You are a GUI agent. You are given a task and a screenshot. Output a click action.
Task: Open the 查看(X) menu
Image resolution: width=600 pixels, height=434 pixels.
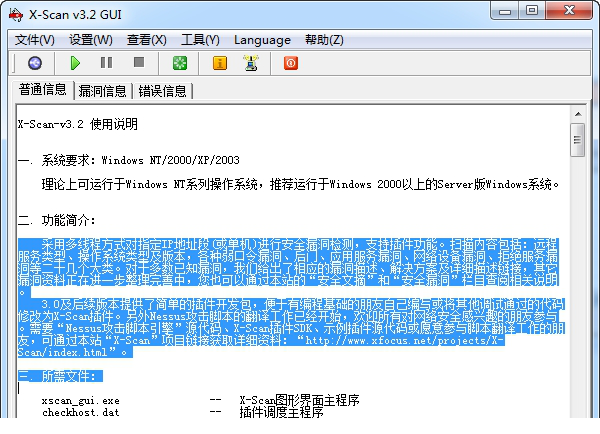pos(147,40)
